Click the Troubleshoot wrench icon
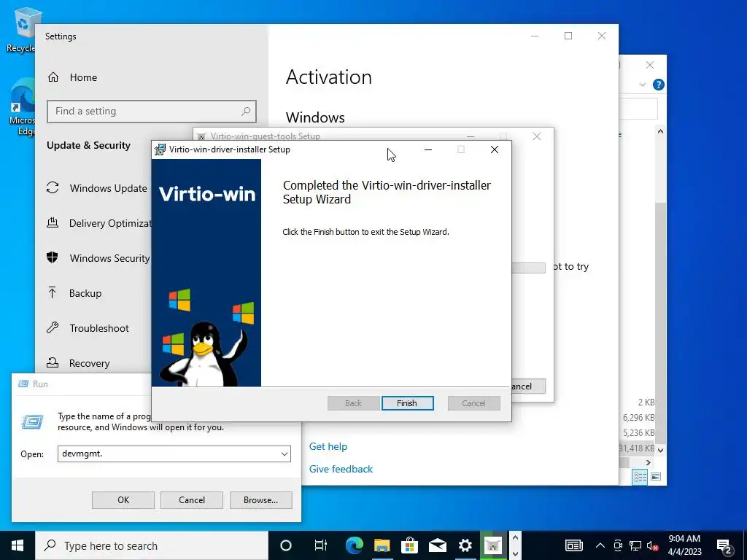This screenshot has height=560, width=747. point(53,327)
